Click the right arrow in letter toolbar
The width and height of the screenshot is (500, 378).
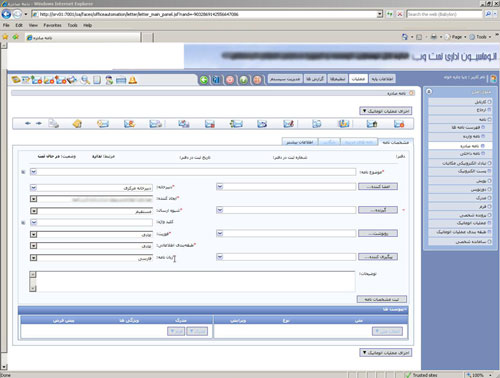pyautogui.click(x=39, y=123)
